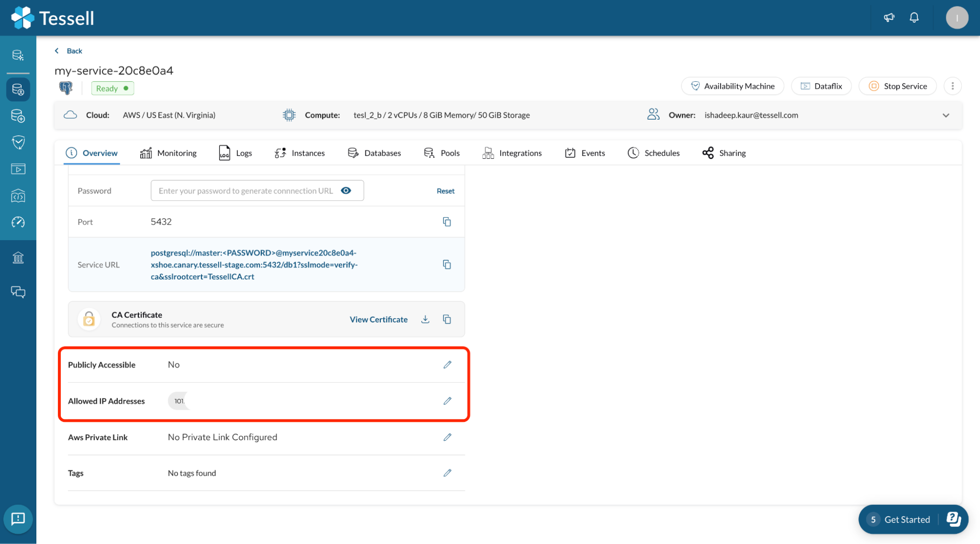Edit service Tags
The width and height of the screenshot is (980, 544).
pyautogui.click(x=447, y=473)
